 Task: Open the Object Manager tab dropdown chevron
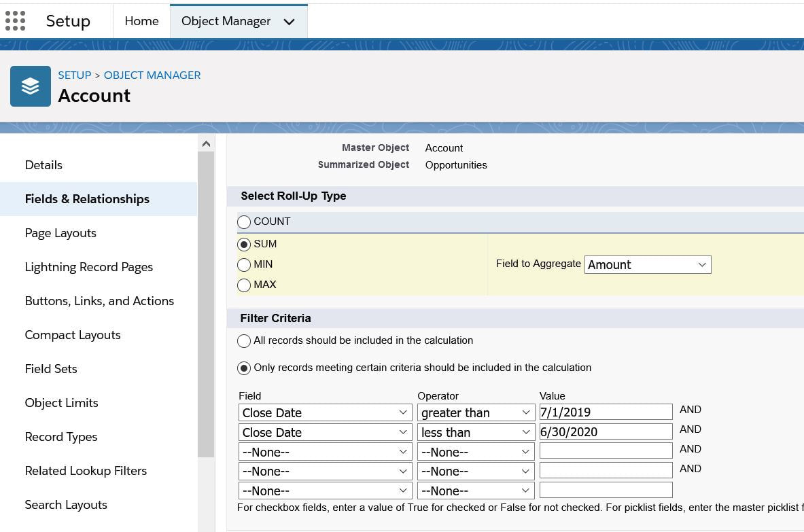pos(290,22)
